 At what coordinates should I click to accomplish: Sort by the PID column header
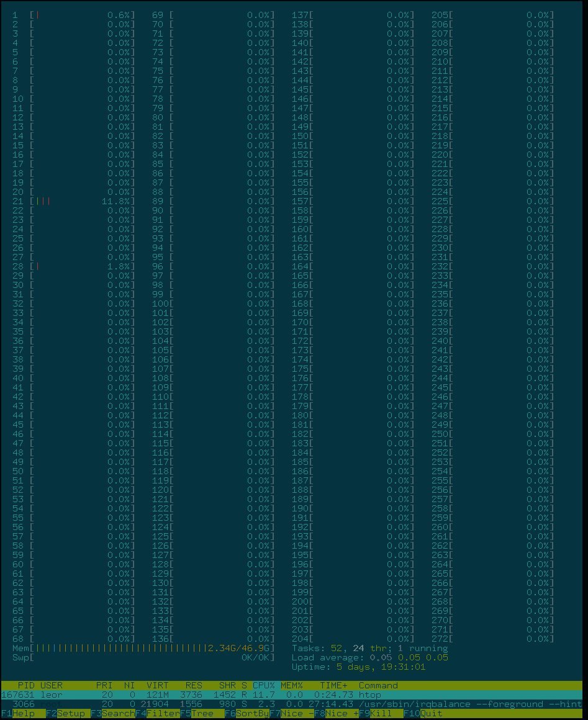(25, 685)
